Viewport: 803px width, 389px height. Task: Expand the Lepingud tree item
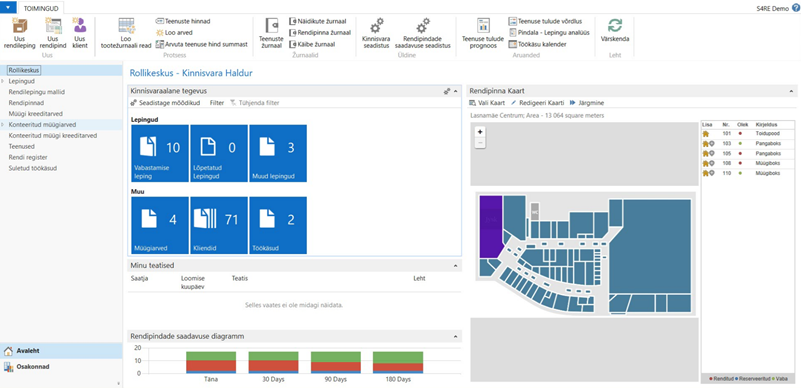point(3,81)
